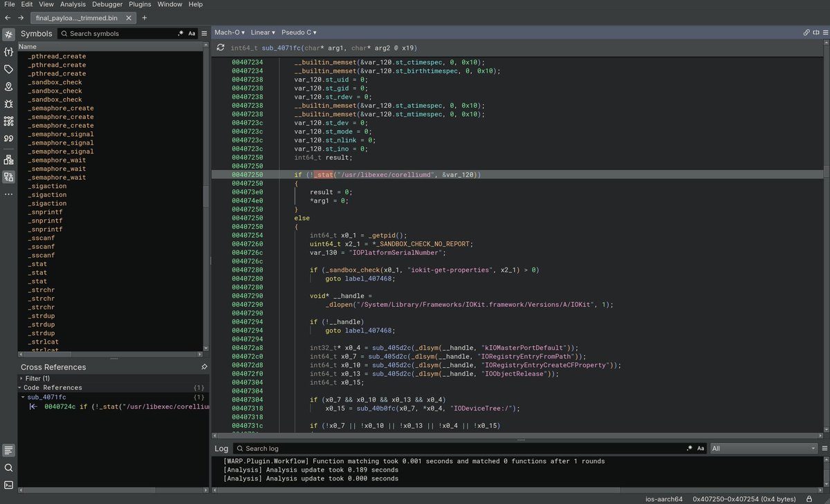Screen dimensions: 830x504
Task: Open the Debugger menu
Action: click(x=107, y=4)
